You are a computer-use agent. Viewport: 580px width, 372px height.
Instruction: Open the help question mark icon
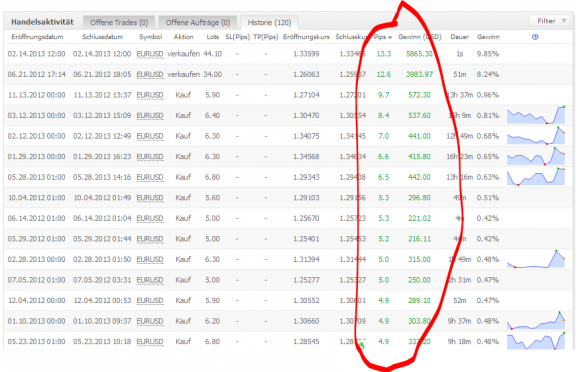(x=535, y=37)
